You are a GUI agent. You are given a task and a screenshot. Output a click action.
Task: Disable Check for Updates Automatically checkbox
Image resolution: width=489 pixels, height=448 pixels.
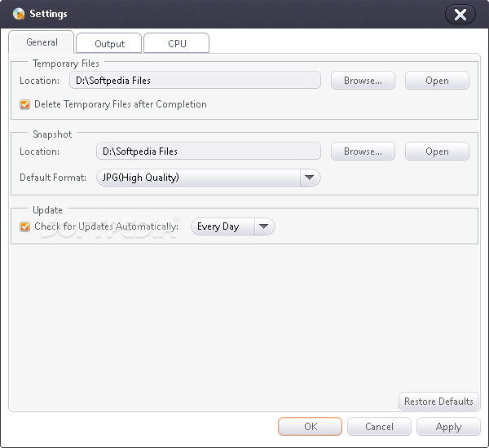coord(25,226)
